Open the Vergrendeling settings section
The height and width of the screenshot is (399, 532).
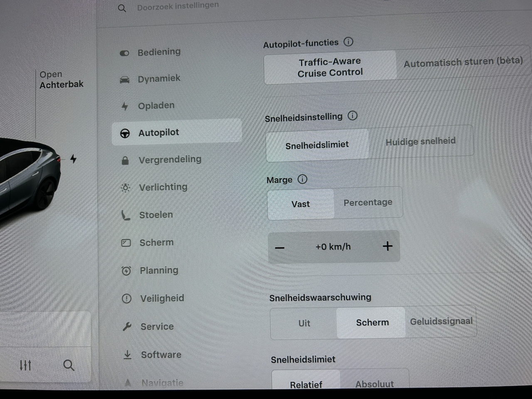170,160
